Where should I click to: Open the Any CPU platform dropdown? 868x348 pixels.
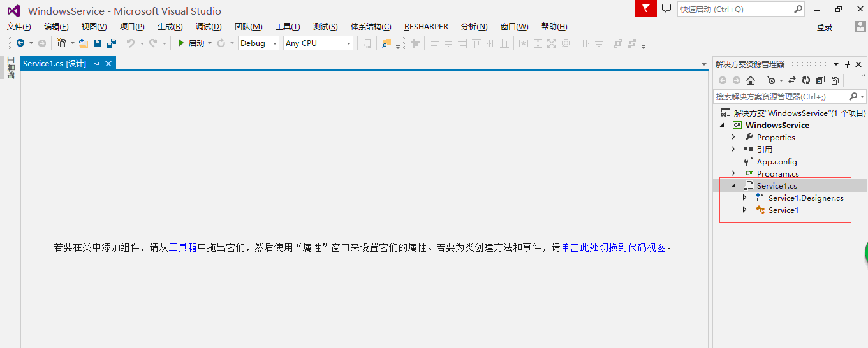point(318,43)
